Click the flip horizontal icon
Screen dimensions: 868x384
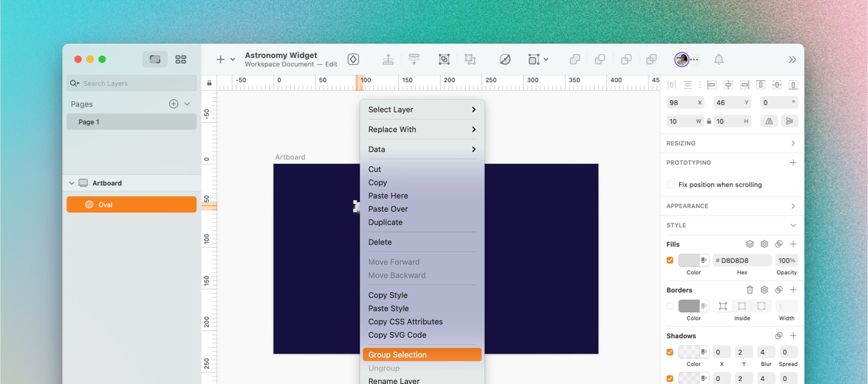(x=768, y=121)
